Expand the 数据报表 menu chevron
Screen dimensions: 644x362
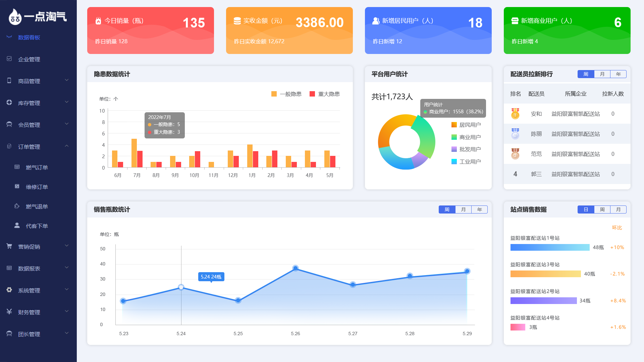click(67, 267)
